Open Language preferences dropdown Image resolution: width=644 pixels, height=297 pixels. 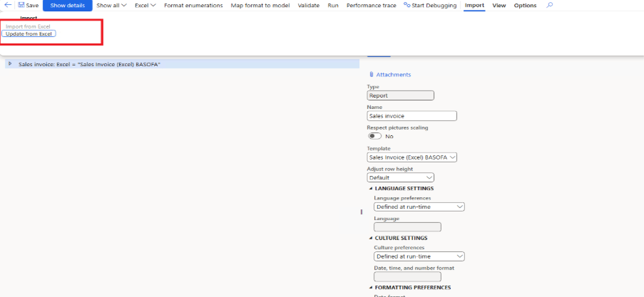[419, 207]
